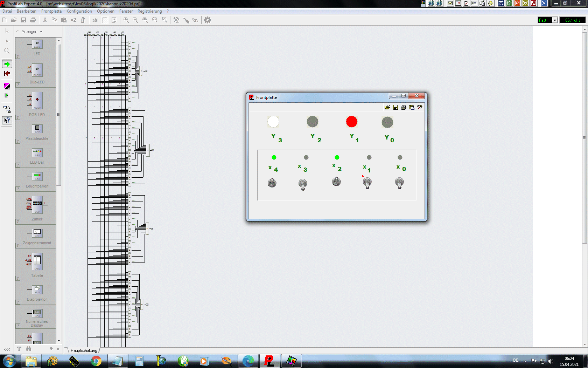Viewport: 588px width, 368px height.
Task: Collapse the sidebar with triple chevron
Action: (7, 349)
